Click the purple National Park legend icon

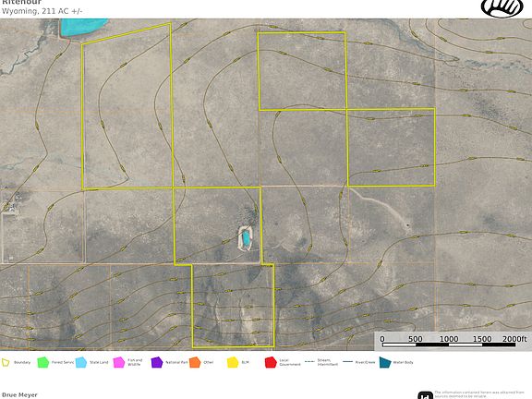(x=157, y=362)
